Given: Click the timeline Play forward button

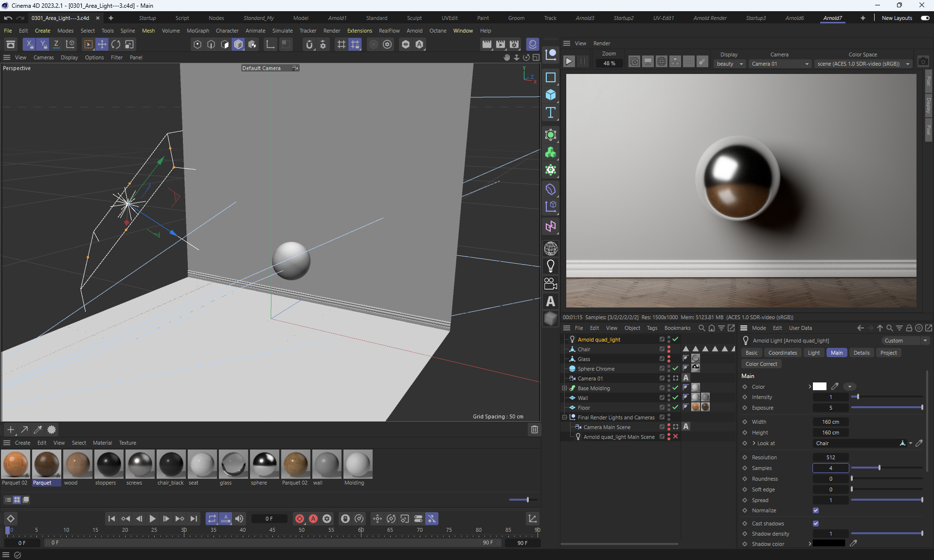Looking at the screenshot, I should (152, 519).
